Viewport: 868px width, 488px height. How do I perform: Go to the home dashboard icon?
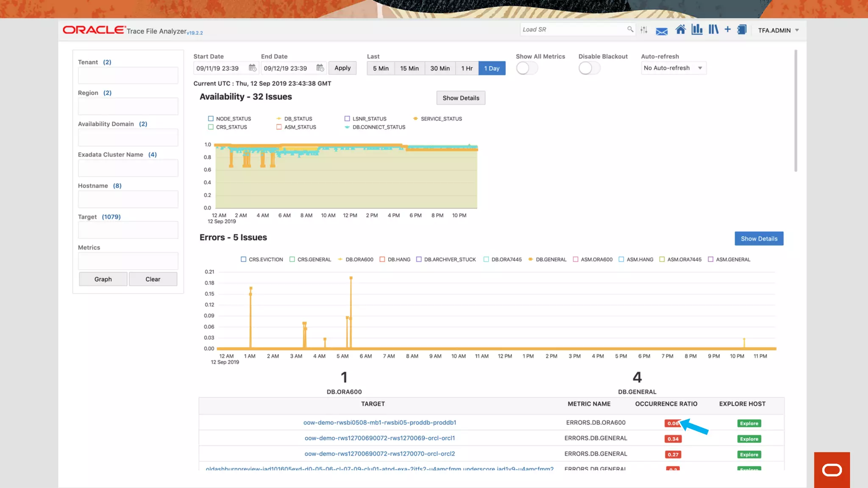click(680, 30)
